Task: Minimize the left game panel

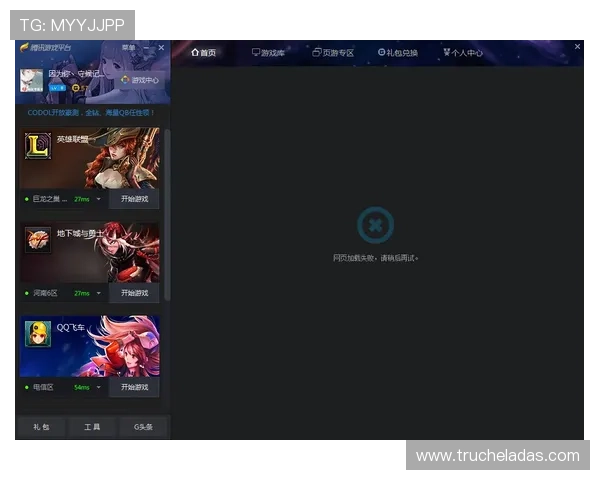Action: [146, 47]
